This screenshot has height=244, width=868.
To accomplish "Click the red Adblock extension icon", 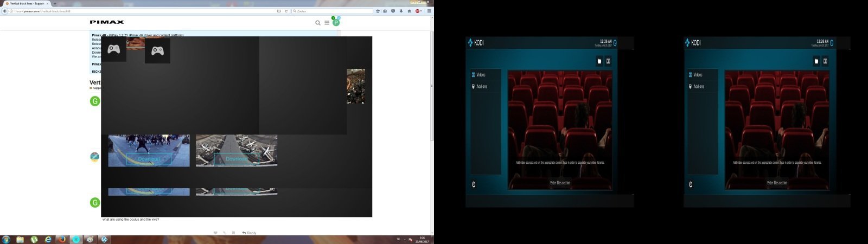I will 418,11.
